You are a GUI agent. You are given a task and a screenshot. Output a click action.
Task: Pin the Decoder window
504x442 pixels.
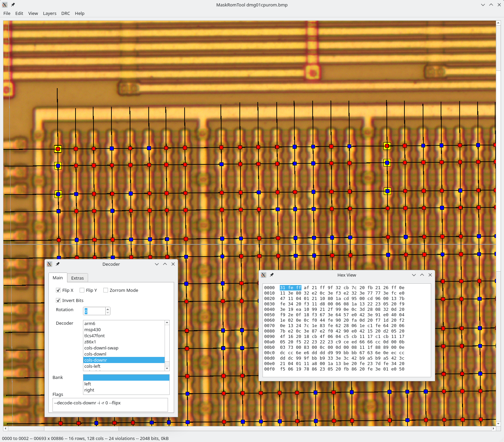pos(58,264)
